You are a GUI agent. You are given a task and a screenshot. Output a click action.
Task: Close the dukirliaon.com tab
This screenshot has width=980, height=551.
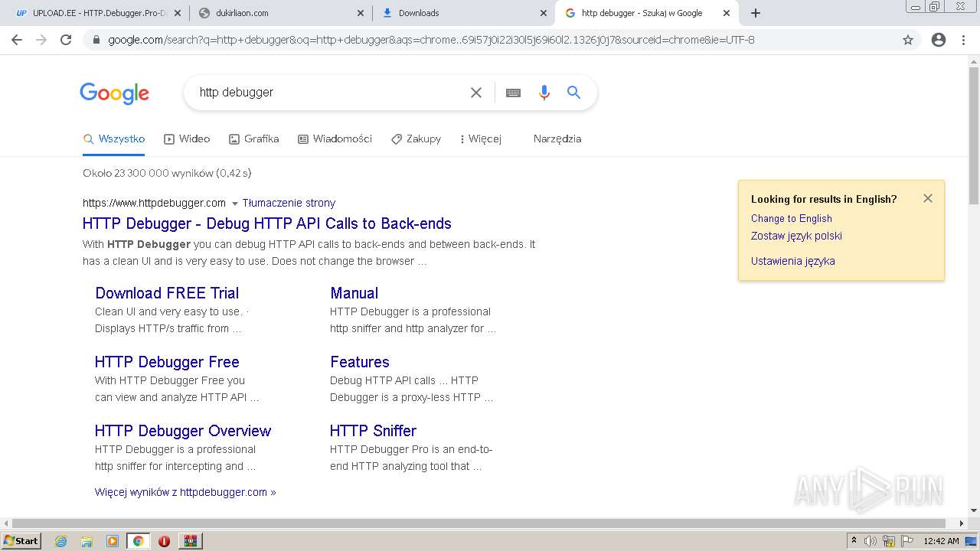[x=361, y=13]
